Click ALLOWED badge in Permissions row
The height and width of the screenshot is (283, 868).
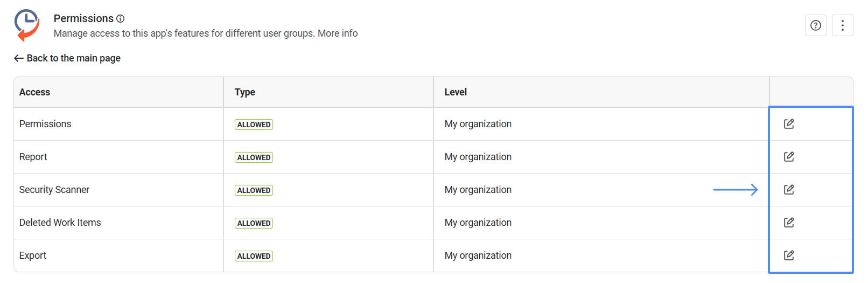[x=254, y=125]
